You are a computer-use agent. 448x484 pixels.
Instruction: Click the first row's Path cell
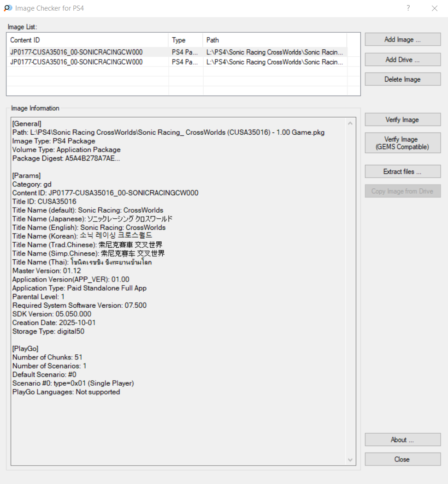pyautogui.click(x=274, y=52)
